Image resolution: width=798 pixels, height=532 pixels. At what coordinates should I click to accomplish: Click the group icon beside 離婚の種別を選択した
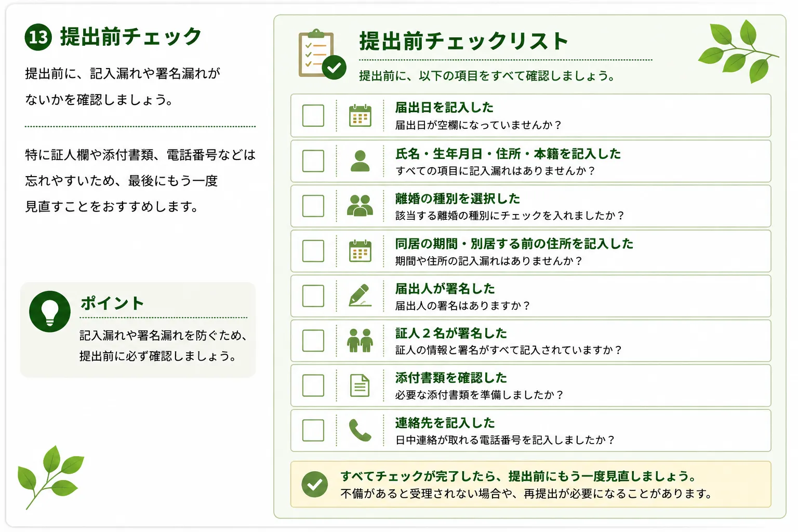point(360,206)
